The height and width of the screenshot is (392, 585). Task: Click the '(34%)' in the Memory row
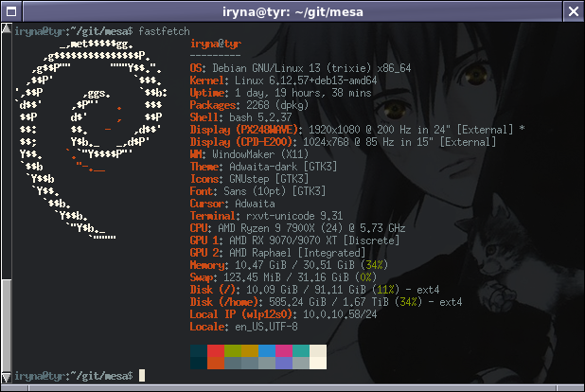(374, 265)
